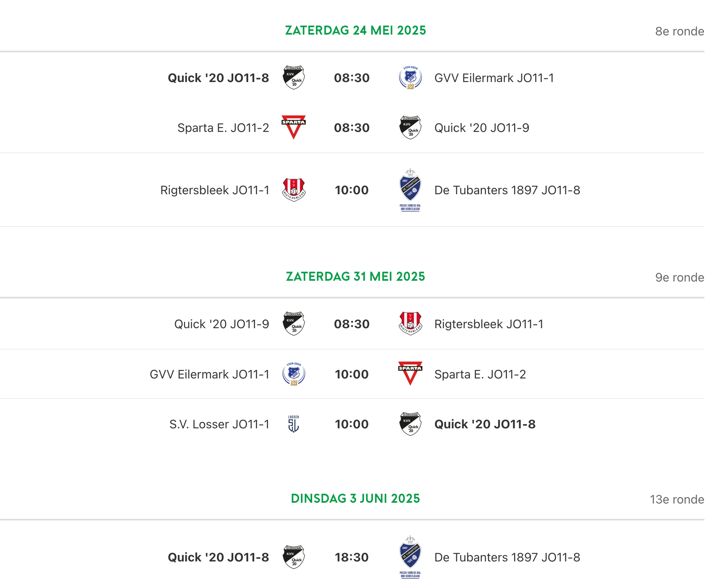Click the Rigtersbleek crest in the 31 mei match
The height and width of the screenshot is (588, 708).
point(410,324)
